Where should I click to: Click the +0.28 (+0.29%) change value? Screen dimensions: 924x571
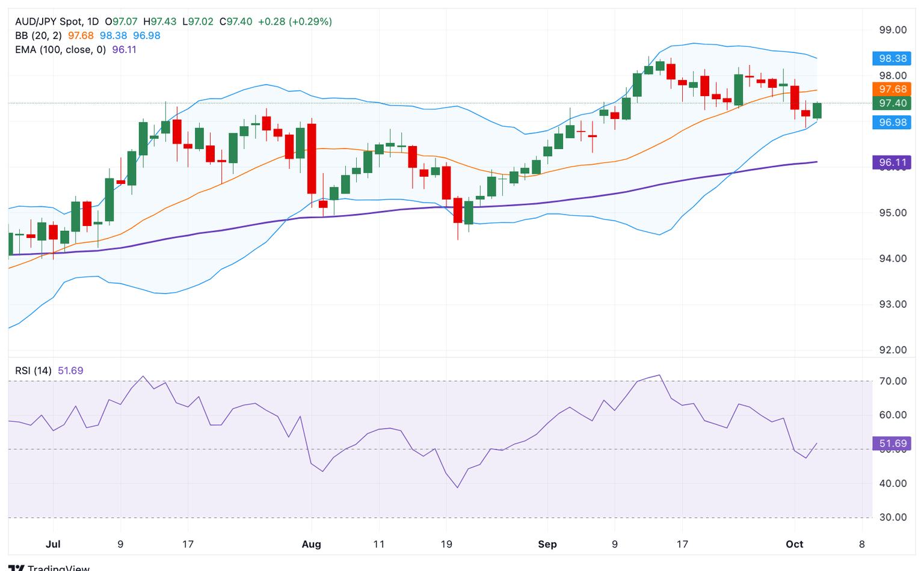click(295, 22)
